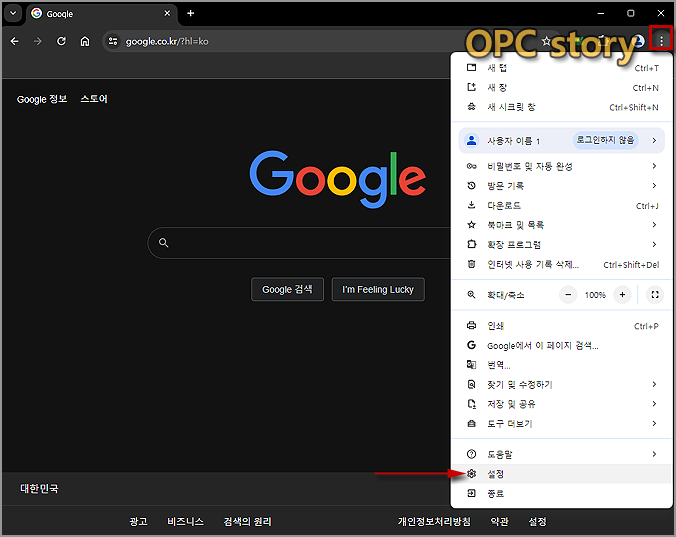
Task: Open a new tab with the plus button
Action: [x=191, y=13]
